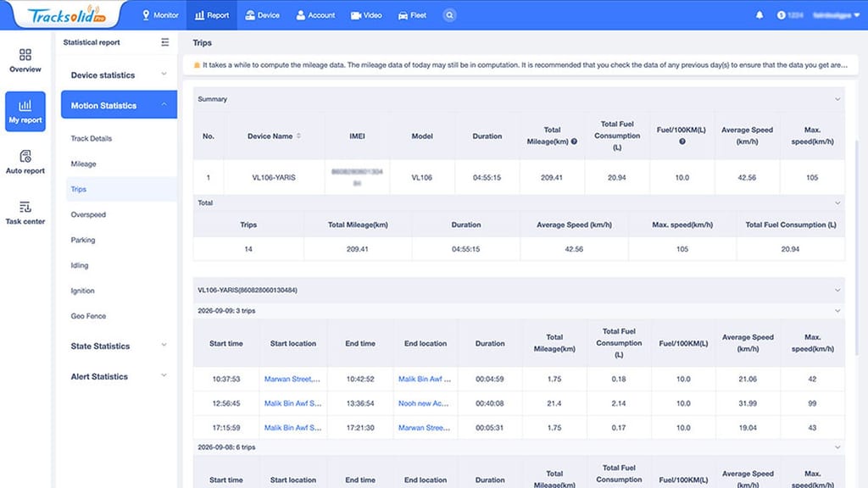
Task: Open Nooh new Ac end location link
Action: tap(424, 403)
